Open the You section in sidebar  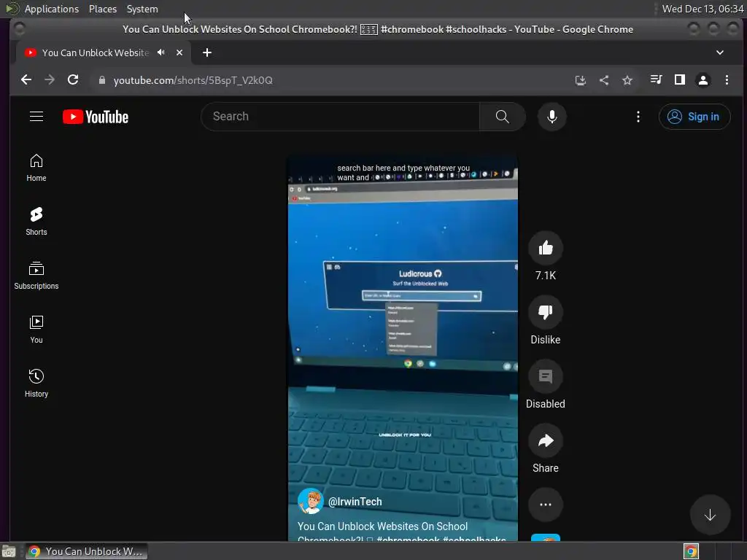36,330
